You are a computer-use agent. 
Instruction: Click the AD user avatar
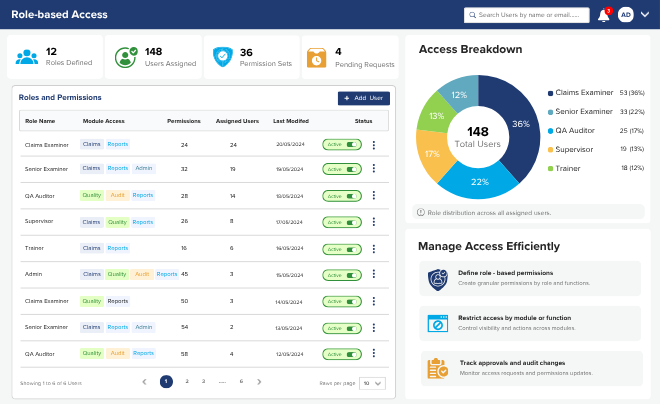625,15
